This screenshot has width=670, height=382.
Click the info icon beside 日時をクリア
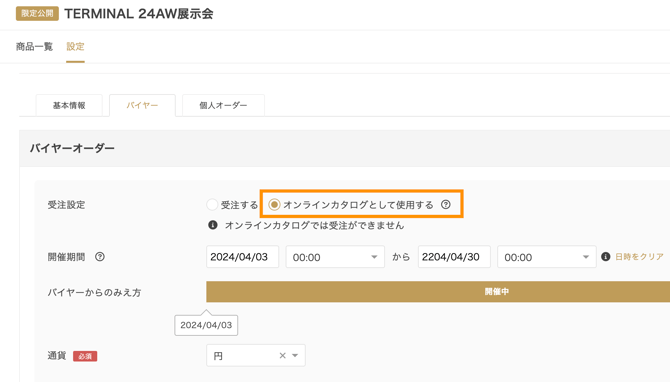tap(605, 257)
